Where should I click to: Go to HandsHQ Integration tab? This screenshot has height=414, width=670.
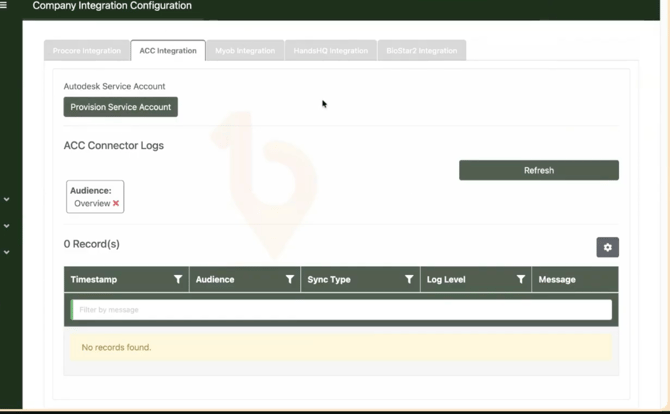point(331,50)
